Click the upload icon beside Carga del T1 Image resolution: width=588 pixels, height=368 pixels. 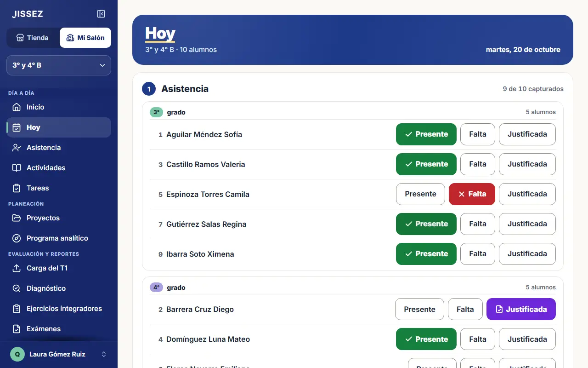click(x=17, y=268)
